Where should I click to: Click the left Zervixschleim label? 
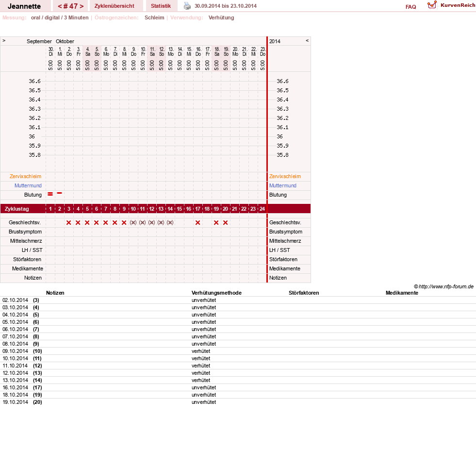pos(25,176)
